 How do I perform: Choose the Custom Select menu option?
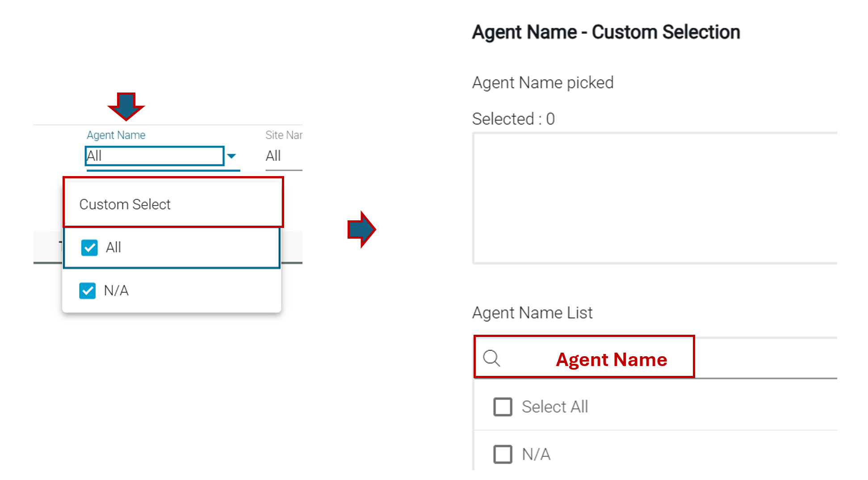pos(125,204)
